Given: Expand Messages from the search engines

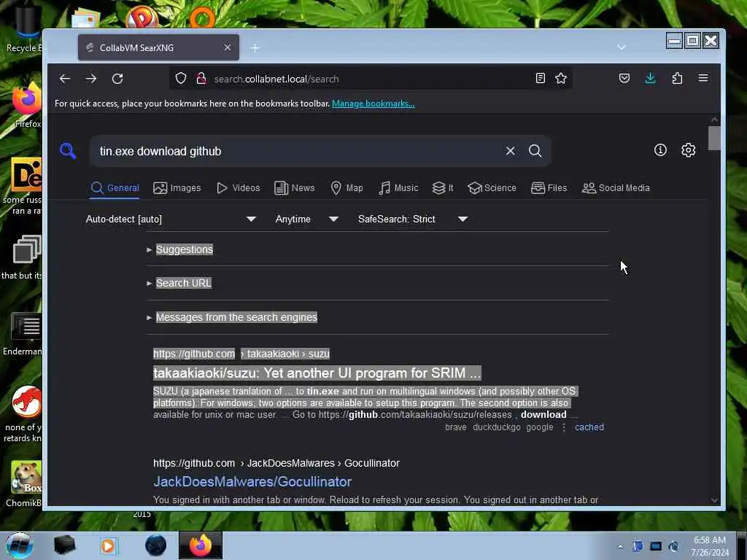Looking at the screenshot, I should [236, 317].
